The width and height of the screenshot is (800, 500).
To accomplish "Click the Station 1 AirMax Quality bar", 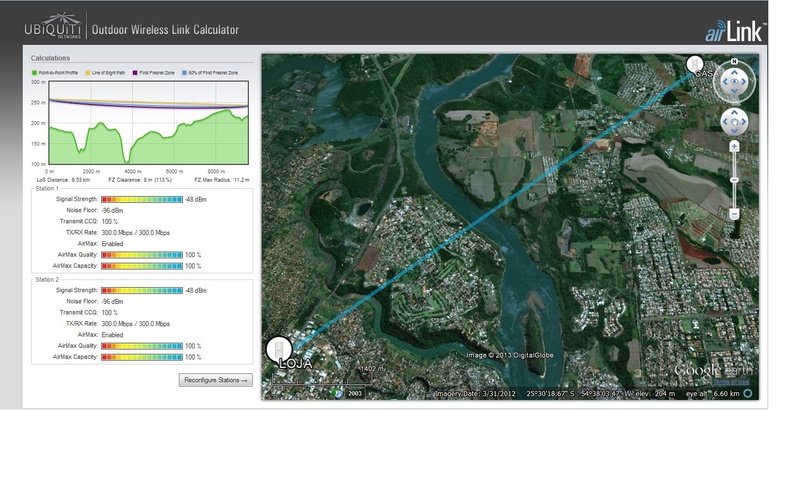I will 142,255.
